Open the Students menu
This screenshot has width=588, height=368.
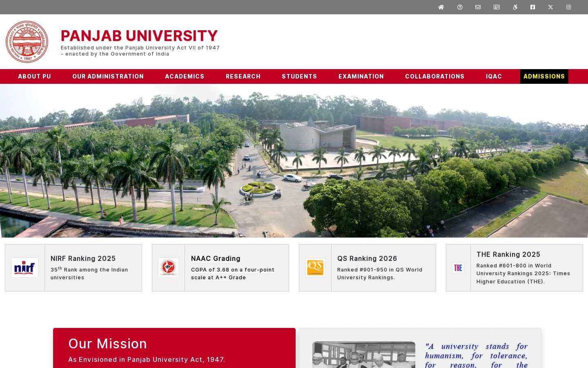[x=299, y=76]
